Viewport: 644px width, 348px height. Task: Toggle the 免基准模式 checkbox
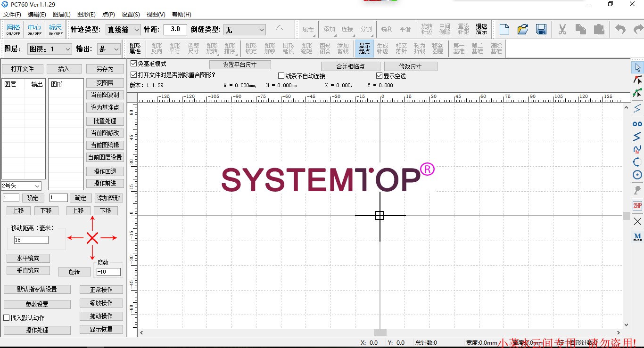pyautogui.click(x=134, y=64)
